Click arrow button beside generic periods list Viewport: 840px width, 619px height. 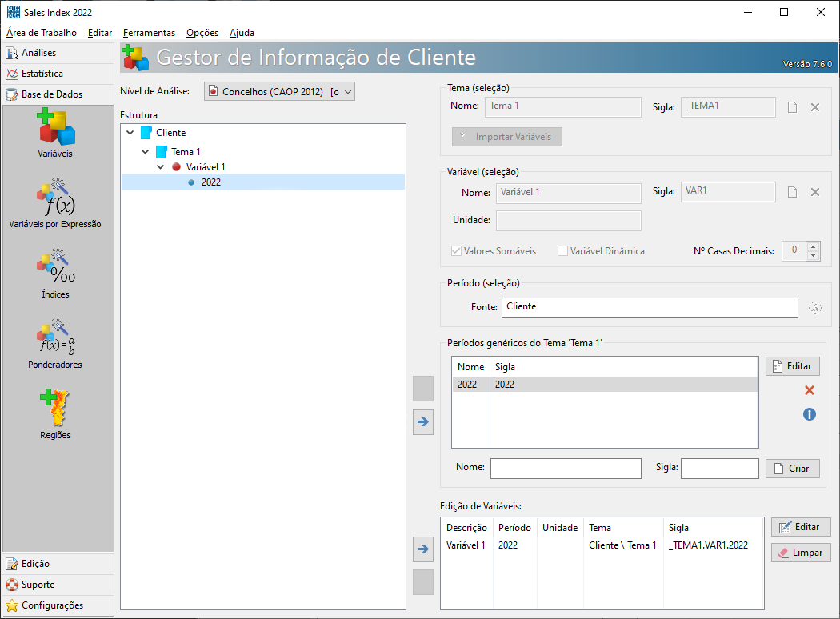pos(422,421)
